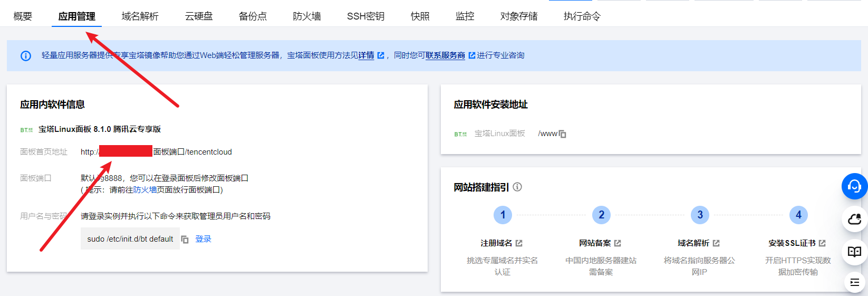Open the 安装SSL证书 link
The height and width of the screenshot is (296, 868).
(792, 243)
